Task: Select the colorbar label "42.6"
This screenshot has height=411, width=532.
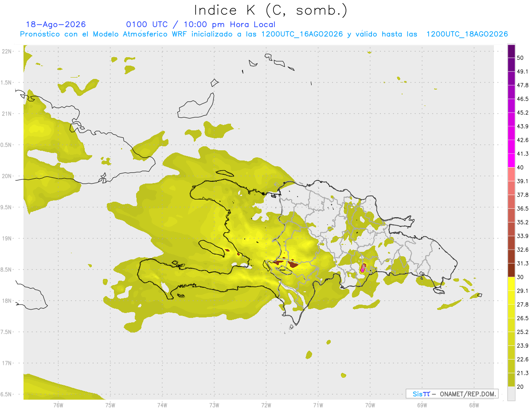Action: click(523, 140)
